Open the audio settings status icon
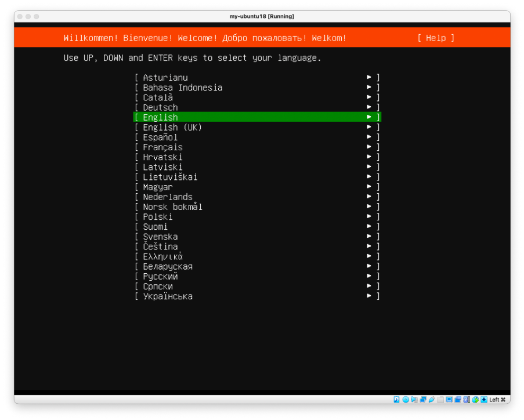The width and height of the screenshot is (524, 420). coord(414,399)
